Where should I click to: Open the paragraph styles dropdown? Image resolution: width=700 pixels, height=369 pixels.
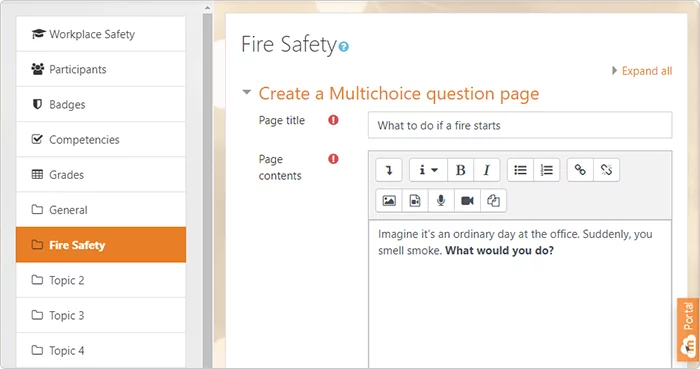pyautogui.click(x=428, y=170)
